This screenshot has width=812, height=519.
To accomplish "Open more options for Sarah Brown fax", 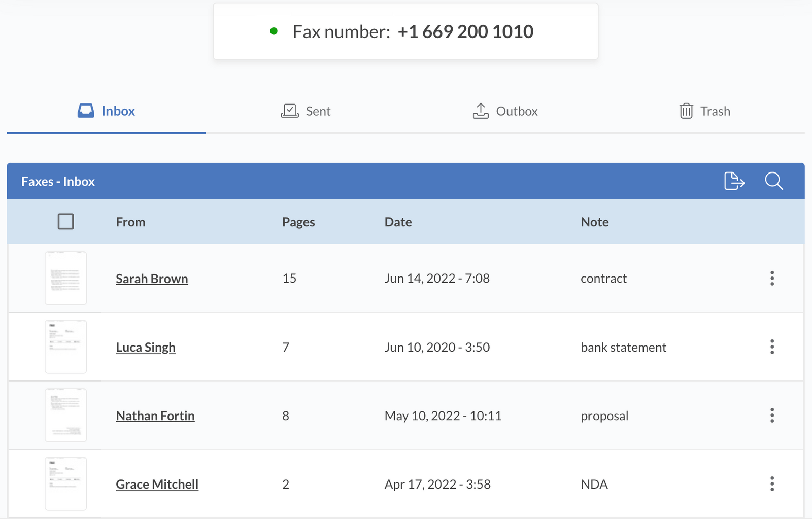I will tap(772, 278).
